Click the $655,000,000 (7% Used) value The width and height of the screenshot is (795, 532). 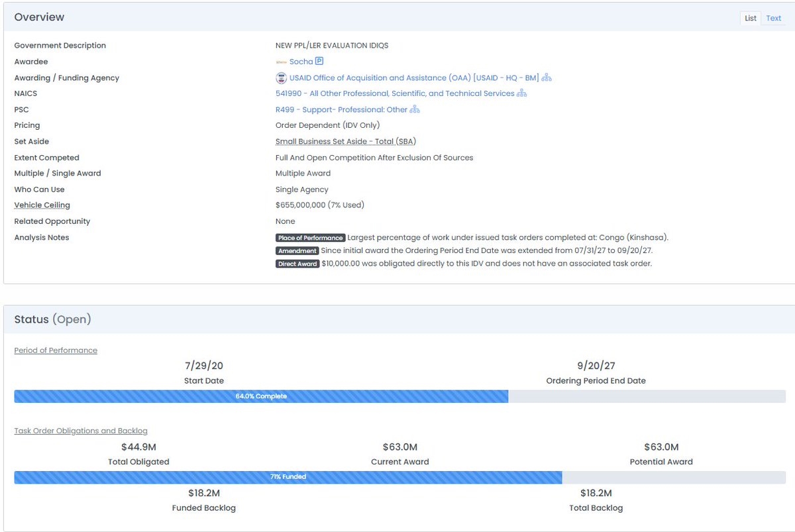(x=320, y=205)
